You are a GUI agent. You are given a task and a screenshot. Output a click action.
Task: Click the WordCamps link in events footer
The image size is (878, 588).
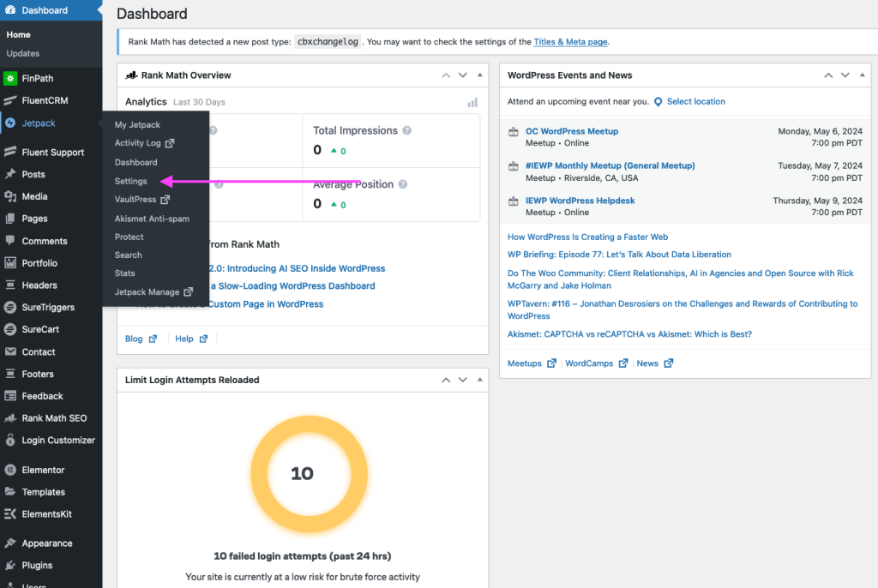589,363
